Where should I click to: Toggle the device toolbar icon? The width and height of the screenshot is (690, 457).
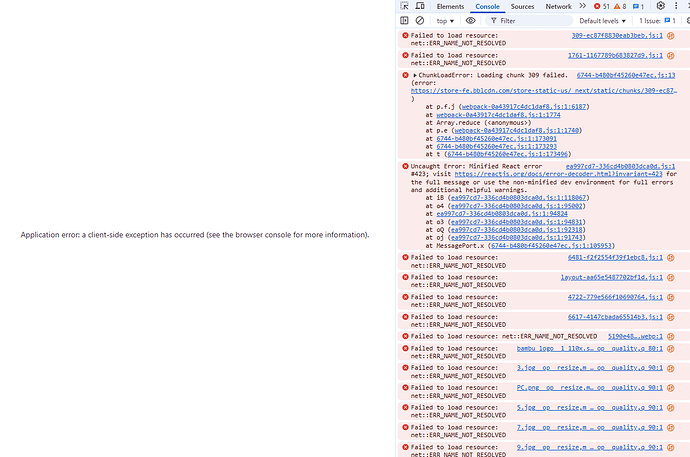(x=420, y=6)
